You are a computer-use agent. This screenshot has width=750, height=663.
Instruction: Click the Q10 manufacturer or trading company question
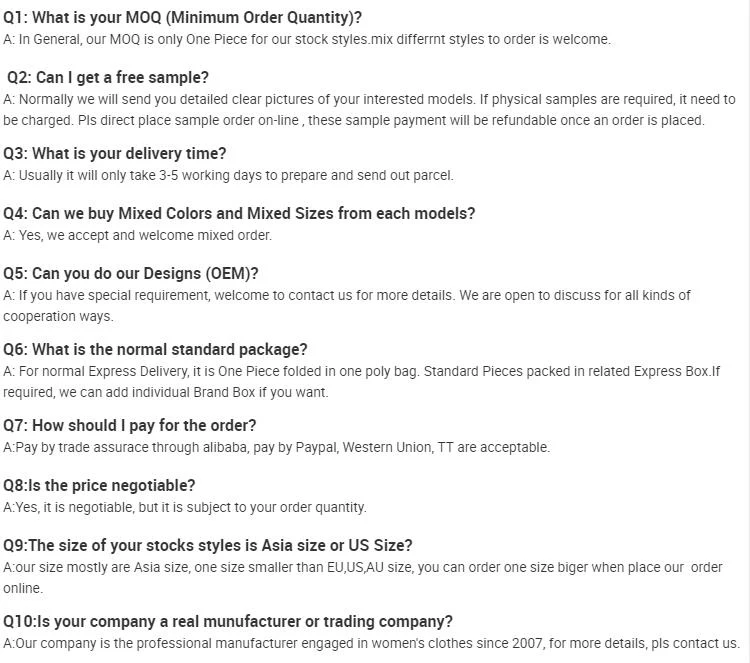tap(228, 622)
